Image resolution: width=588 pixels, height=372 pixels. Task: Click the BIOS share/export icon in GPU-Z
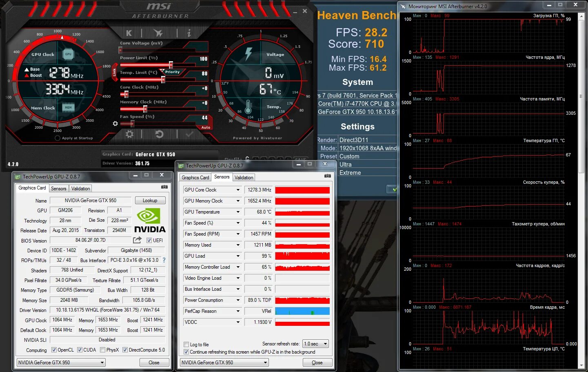click(x=138, y=240)
